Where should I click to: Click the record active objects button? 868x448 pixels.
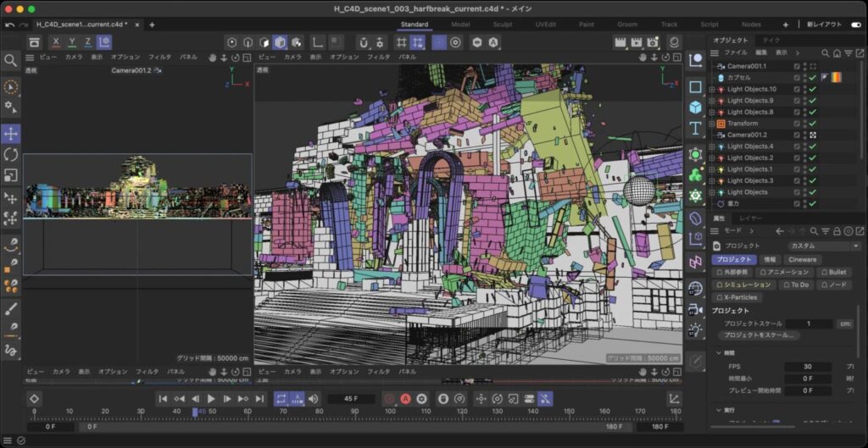tap(389, 398)
